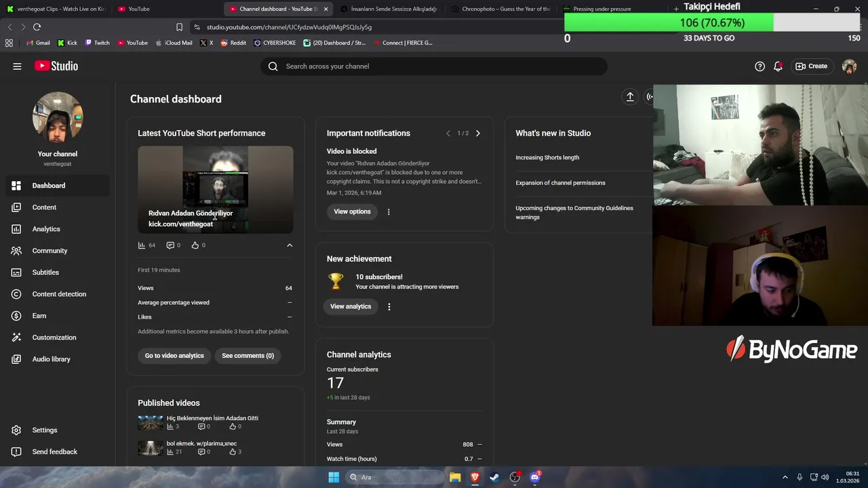The image size is (868, 488).
Task: Open the Reddit bookmark
Action: tap(233, 43)
